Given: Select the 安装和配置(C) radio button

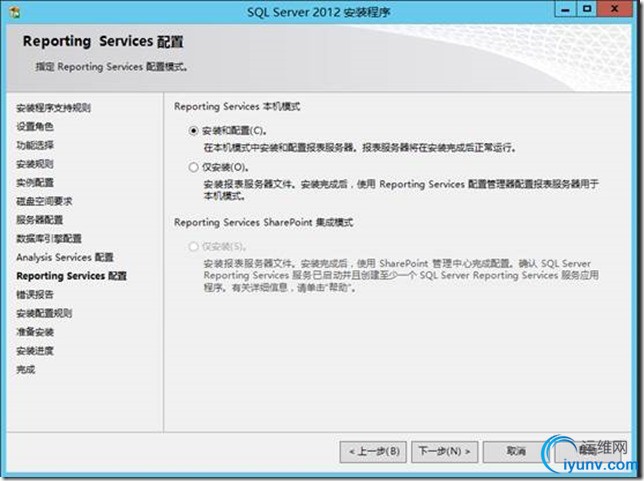Looking at the screenshot, I should pos(193,131).
